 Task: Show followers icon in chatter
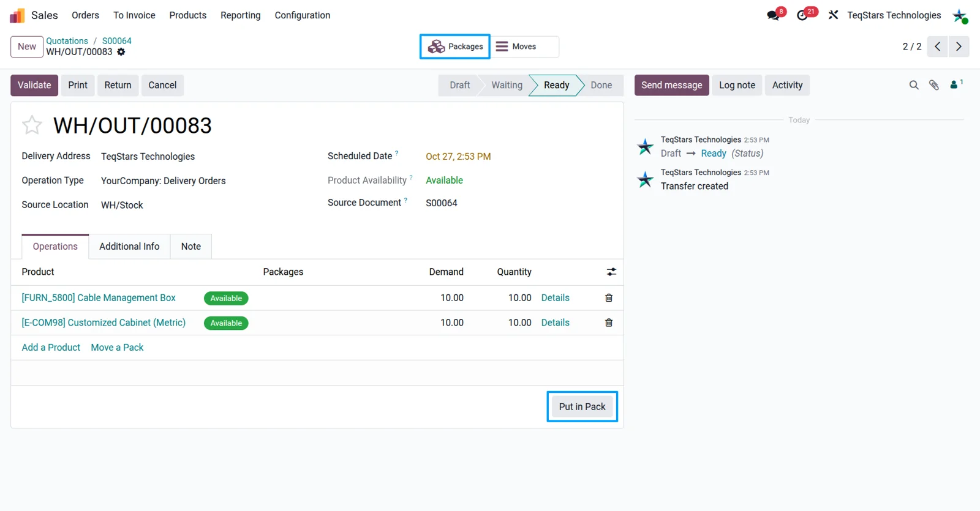pyautogui.click(x=956, y=84)
